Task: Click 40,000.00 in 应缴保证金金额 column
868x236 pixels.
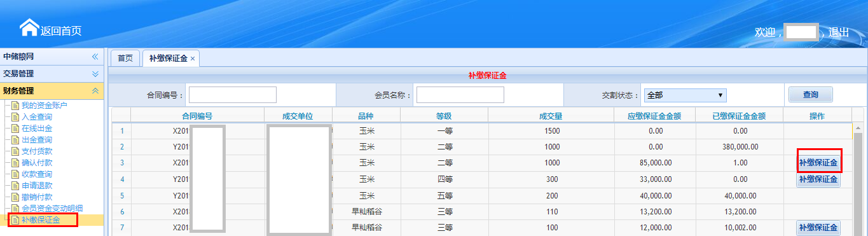Action: pos(655,196)
